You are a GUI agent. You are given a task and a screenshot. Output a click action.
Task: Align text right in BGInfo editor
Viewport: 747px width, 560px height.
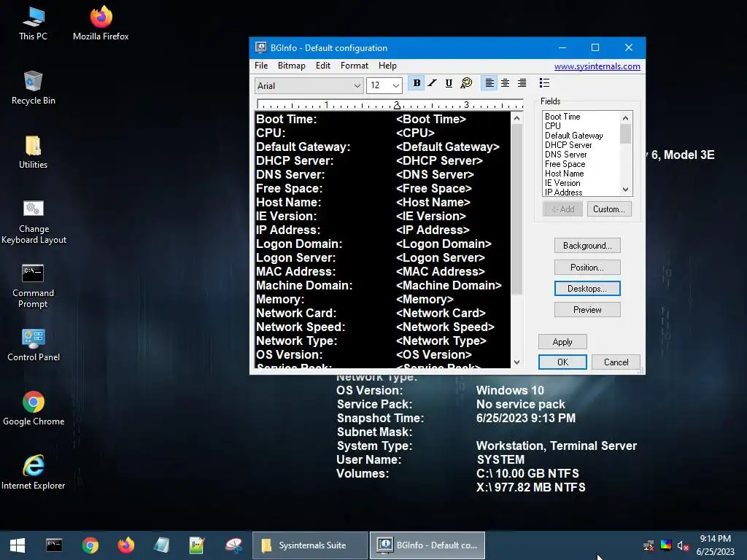pyautogui.click(x=522, y=83)
